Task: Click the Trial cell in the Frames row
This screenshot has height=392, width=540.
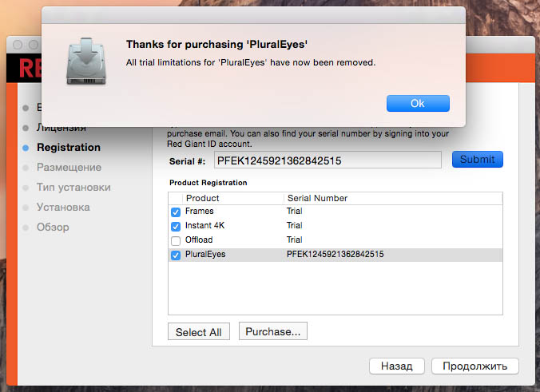Action: pos(295,211)
